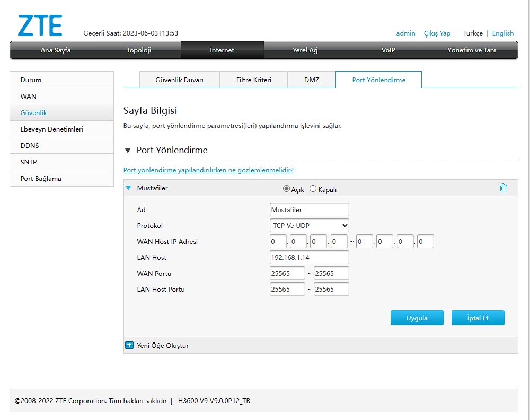The width and height of the screenshot is (530, 420).
Task: Click the ZTE Corporation copyright text
Action: (x=91, y=401)
